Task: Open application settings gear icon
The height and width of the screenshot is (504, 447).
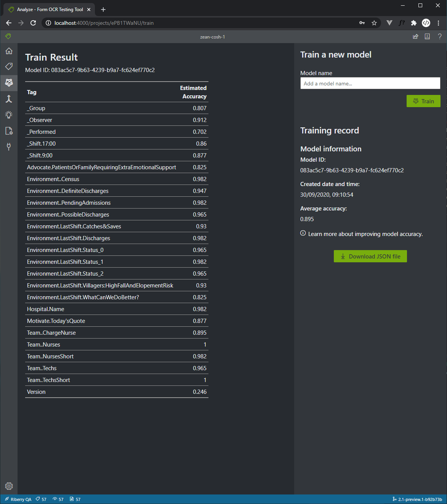Action: [9, 486]
